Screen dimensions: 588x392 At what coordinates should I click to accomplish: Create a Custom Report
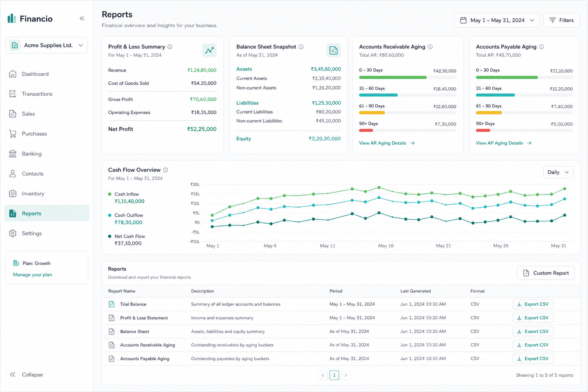(546, 273)
